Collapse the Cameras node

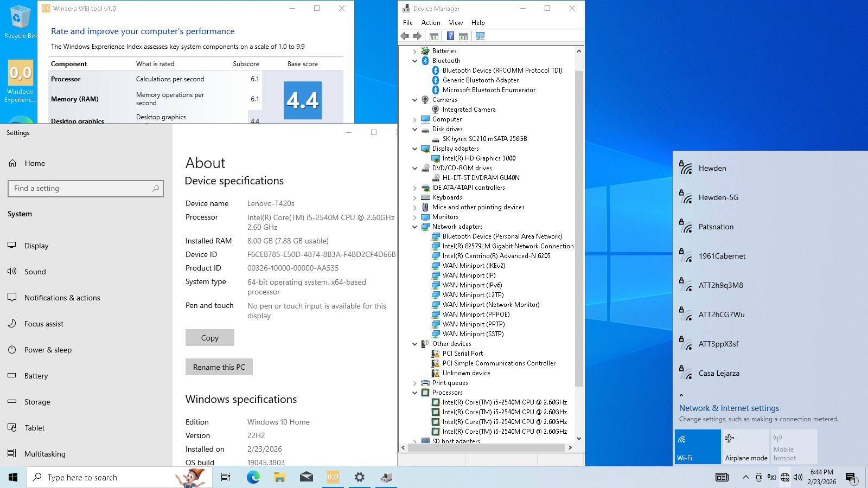pos(415,100)
